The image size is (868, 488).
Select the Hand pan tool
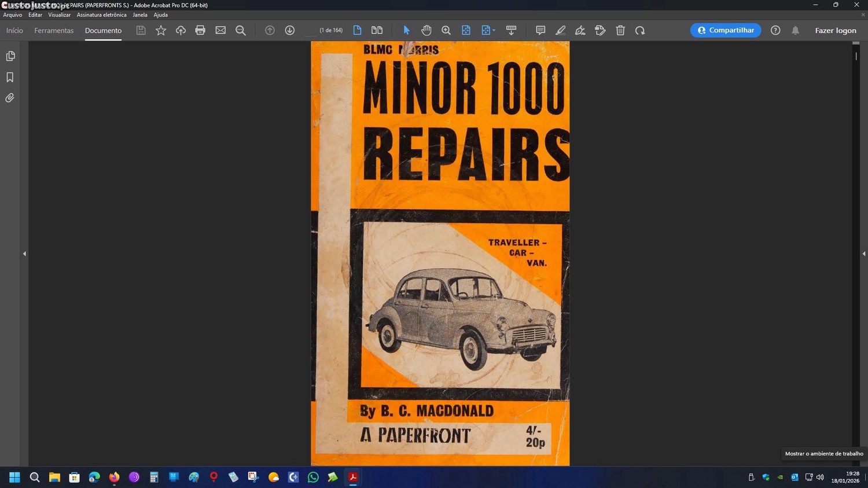(x=426, y=31)
